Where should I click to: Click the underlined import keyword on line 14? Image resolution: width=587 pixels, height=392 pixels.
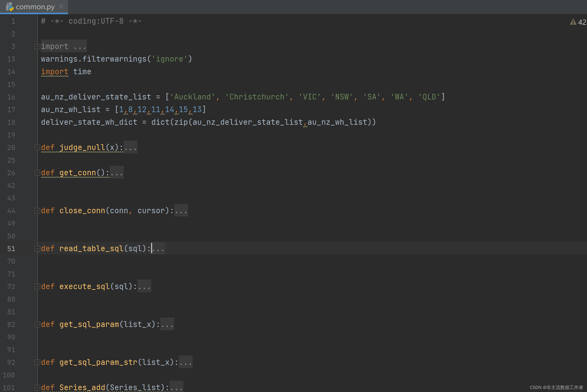pyautogui.click(x=54, y=72)
